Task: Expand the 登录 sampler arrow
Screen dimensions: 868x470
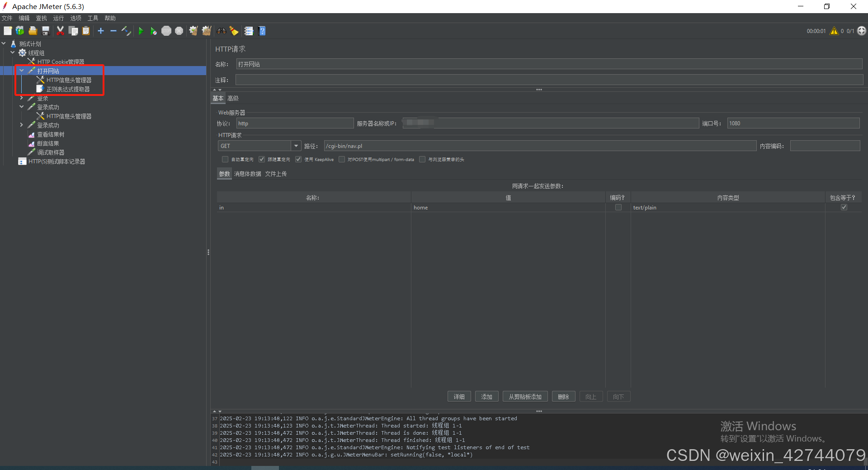Action: pyautogui.click(x=22, y=98)
